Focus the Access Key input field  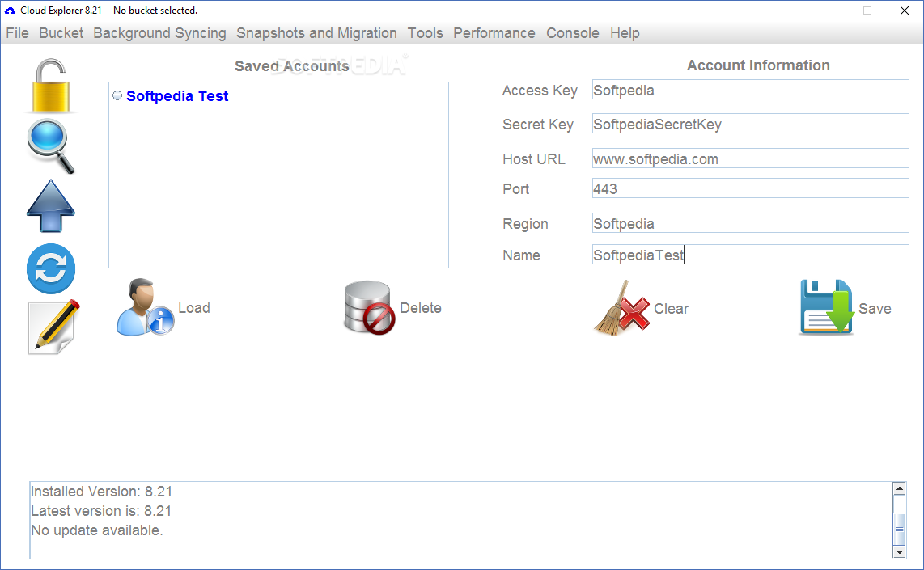(750, 90)
